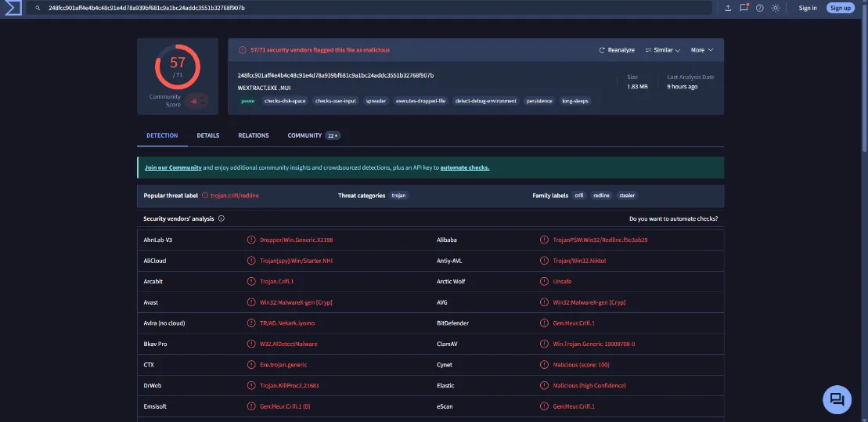Click warning icon on Arctic Wolf detection
868x422 pixels.
(544, 281)
